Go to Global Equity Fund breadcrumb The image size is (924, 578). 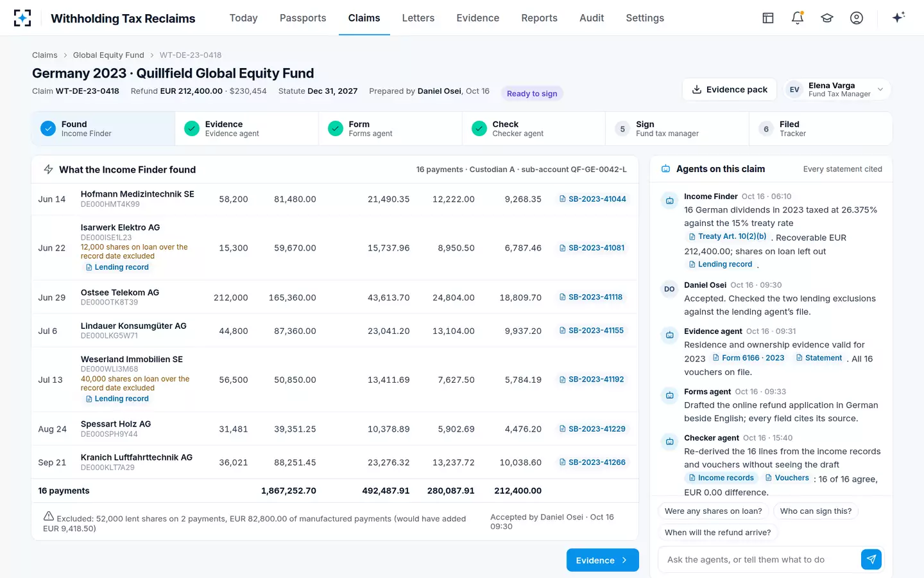(x=108, y=55)
